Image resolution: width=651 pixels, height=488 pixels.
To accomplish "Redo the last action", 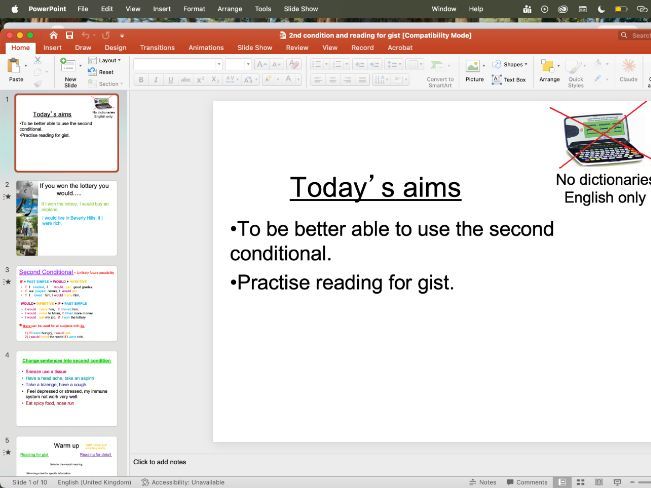I will point(106,35).
